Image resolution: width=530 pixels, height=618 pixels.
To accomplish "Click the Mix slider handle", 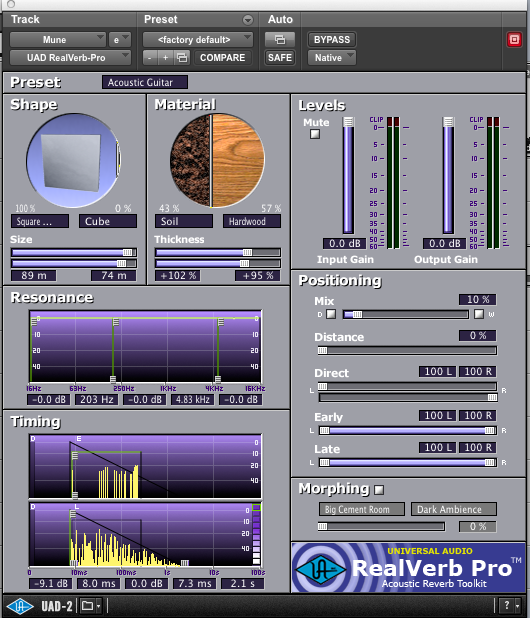I will point(357,314).
